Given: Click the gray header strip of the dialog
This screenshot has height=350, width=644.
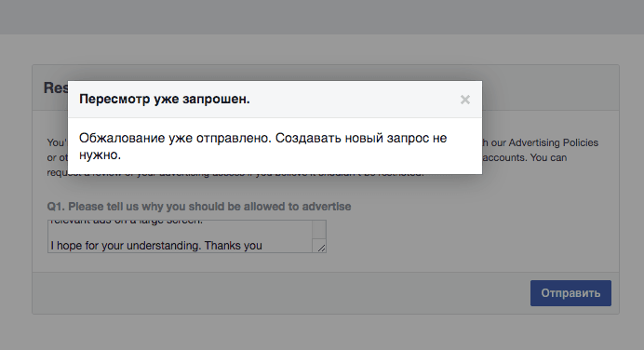Looking at the screenshot, I should [x=275, y=100].
